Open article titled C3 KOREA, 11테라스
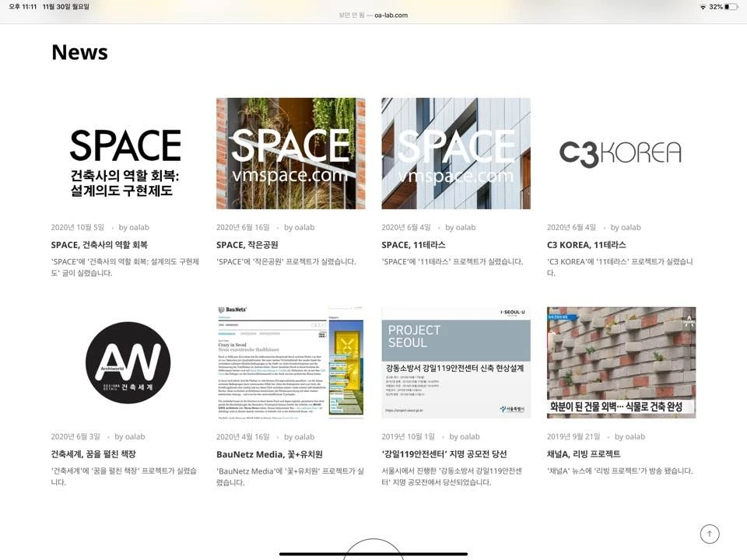747x560 pixels. point(587,245)
